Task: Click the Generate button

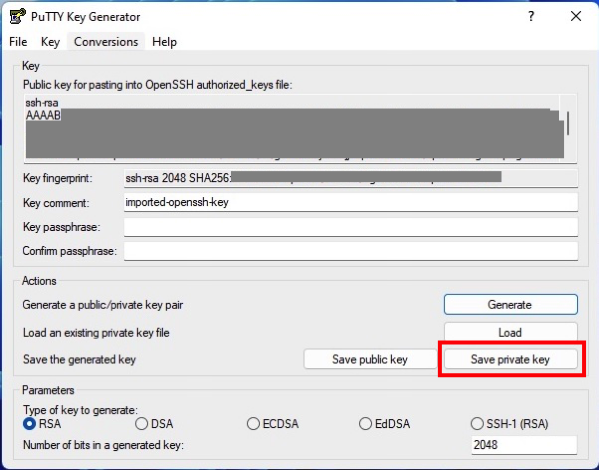Action: coord(510,305)
